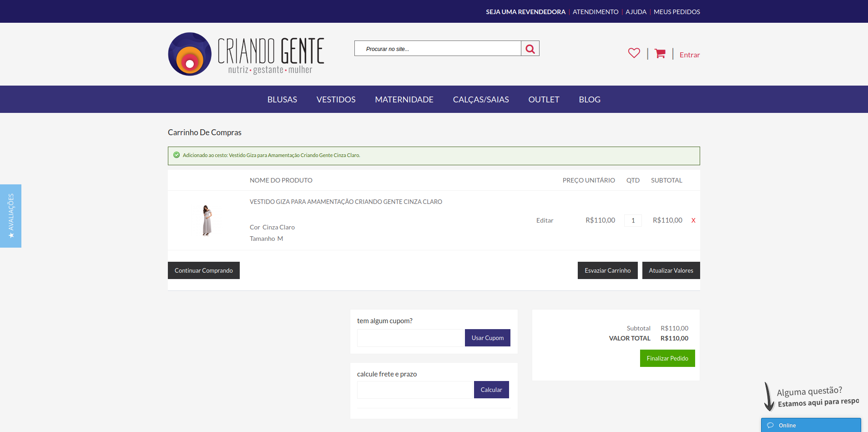The image size is (868, 432).
Task: Click Editar for the cart item
Action: pyautogui.click(x=545, y=220)
